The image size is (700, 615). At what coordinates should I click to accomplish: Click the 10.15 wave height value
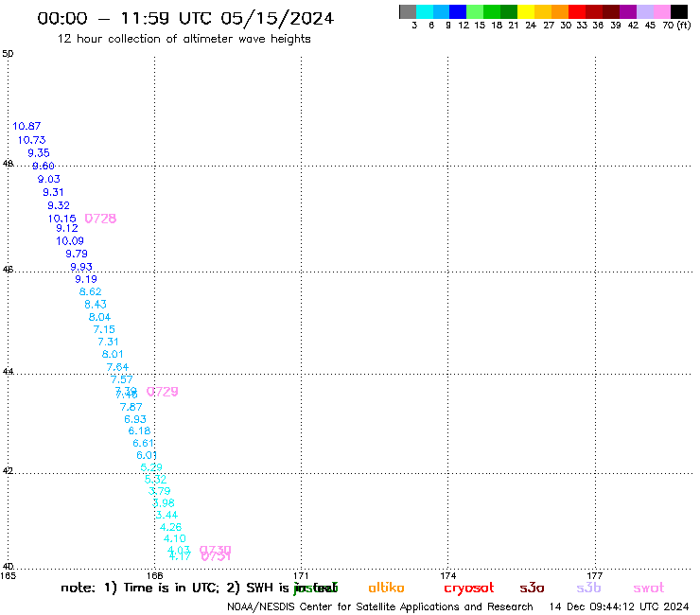(x=62, y=219)
